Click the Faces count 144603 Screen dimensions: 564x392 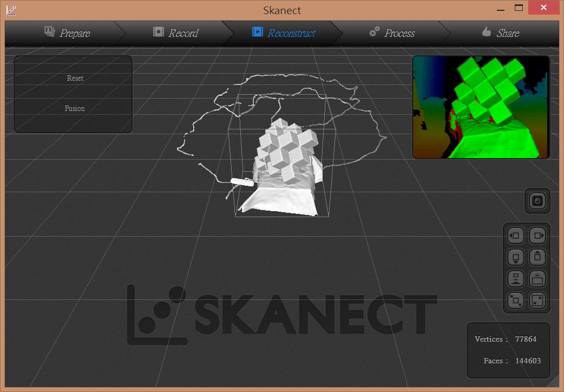(x=528, y=361)
